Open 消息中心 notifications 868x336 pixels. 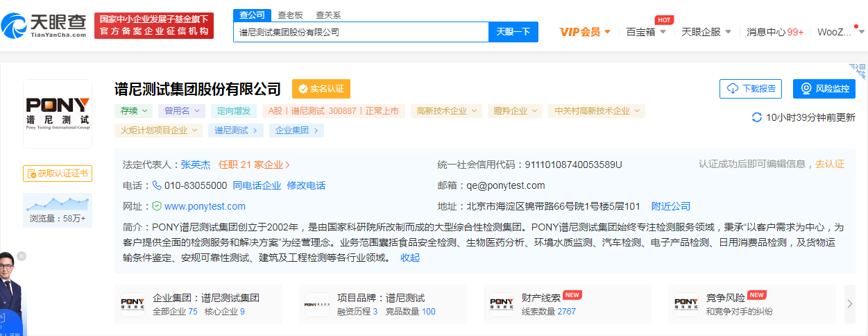pos(775,32)
